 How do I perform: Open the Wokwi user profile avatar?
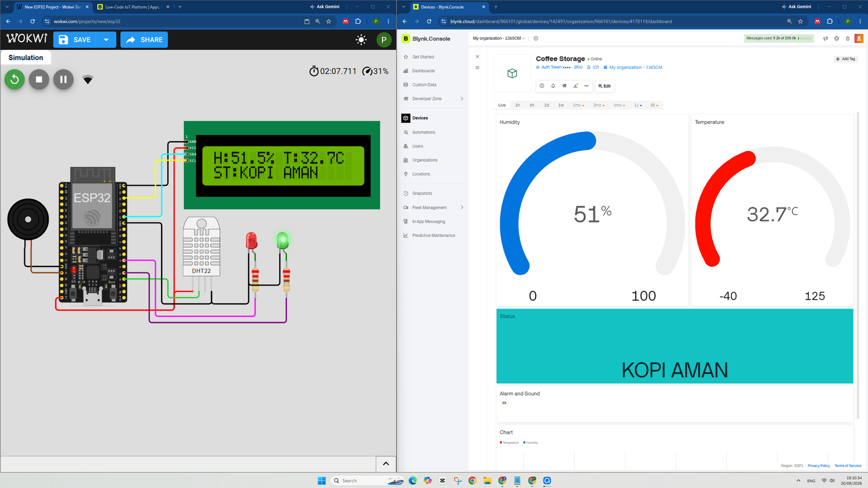(384, 40)
